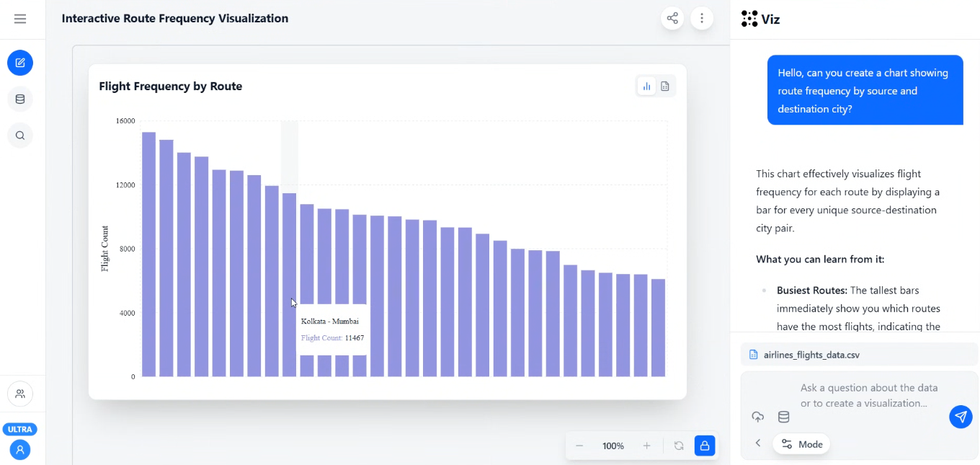980x465 pixels.
Task: Click the search icon in left sidebar
Action: click(x=20, y=136)
